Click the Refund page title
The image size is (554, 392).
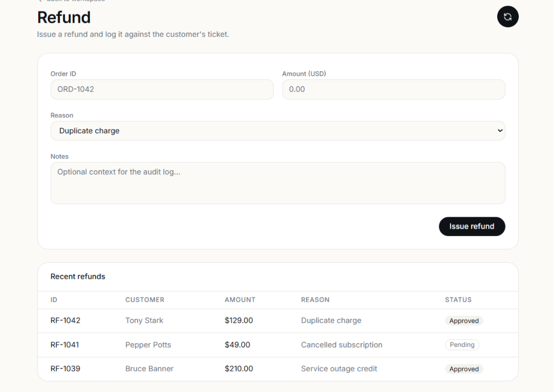pos(64,17)
